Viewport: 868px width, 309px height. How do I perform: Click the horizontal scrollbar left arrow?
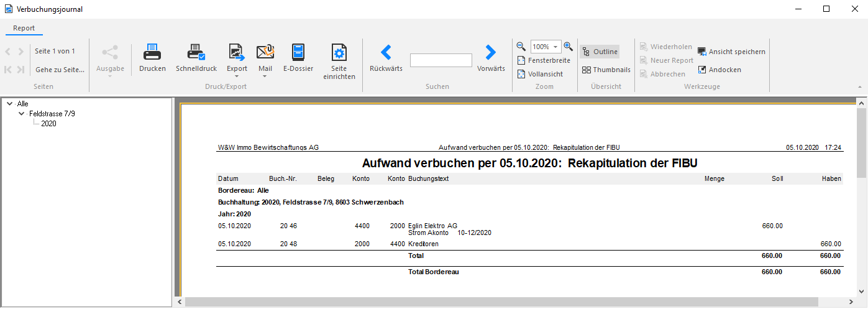click(180, 302)
